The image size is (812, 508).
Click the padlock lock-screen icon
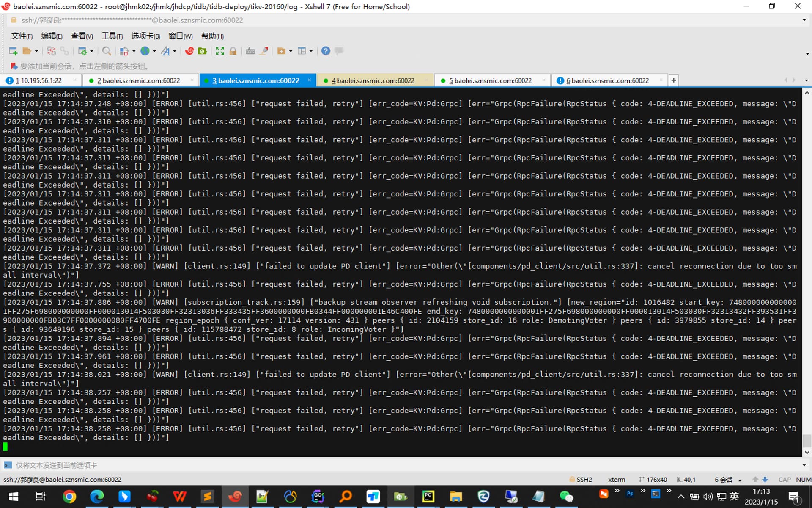tap(233, 51)
